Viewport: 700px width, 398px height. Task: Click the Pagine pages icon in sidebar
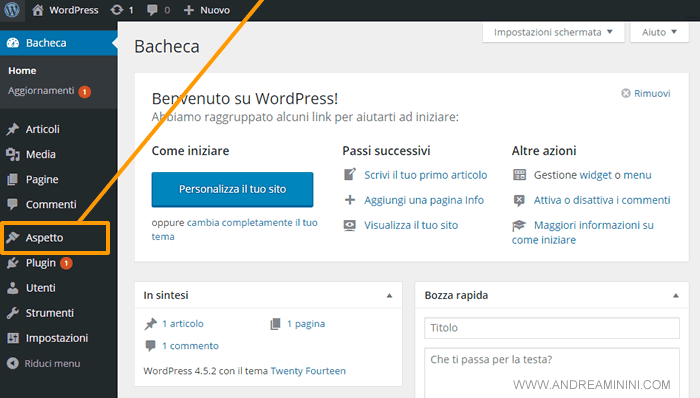(x=12, y=179)
